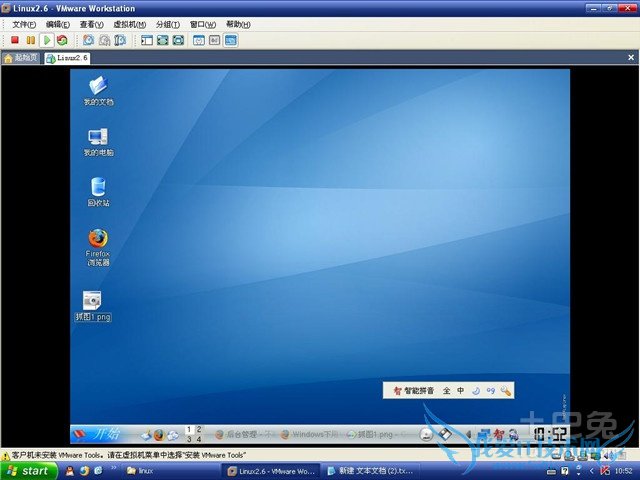Click the first guest quick launch icon
Image resolution: width=640 pixels, height=480 pixels.
coord(146,436)
